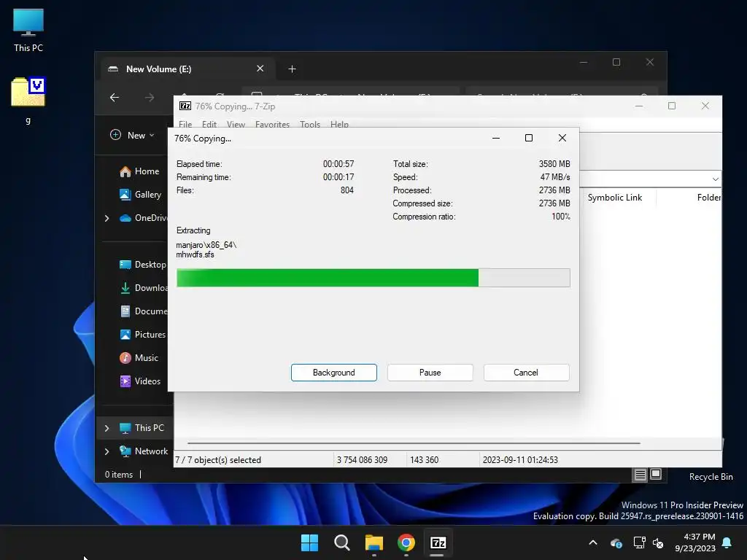The height and width of the screenshot is (560, 747).
Task: Go back in File Explorer
Action: point(115,98)
